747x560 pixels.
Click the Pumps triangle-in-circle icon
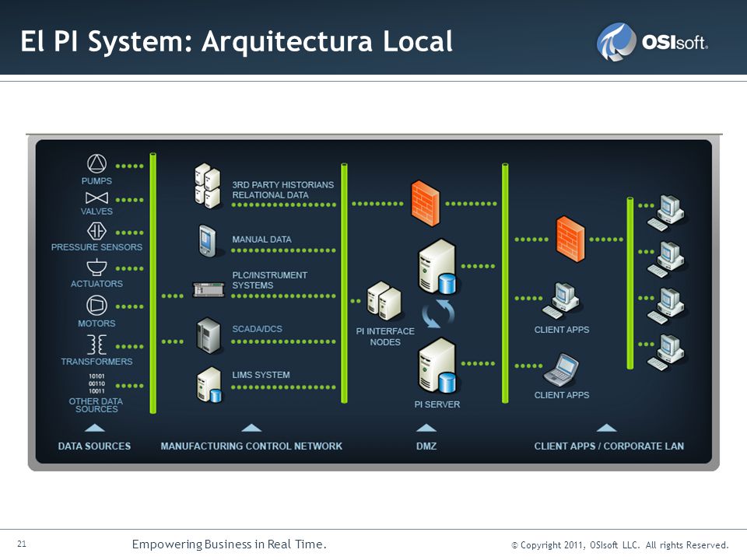tap(96, 164)
